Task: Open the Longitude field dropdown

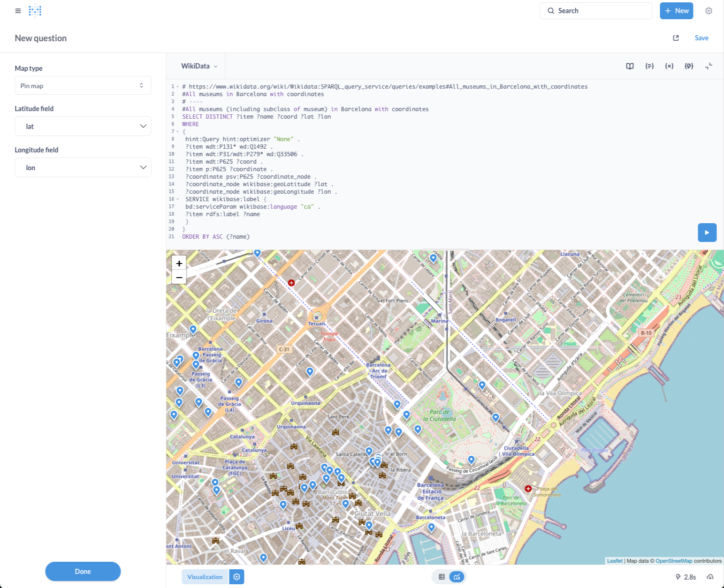Action: click(83, 167)
